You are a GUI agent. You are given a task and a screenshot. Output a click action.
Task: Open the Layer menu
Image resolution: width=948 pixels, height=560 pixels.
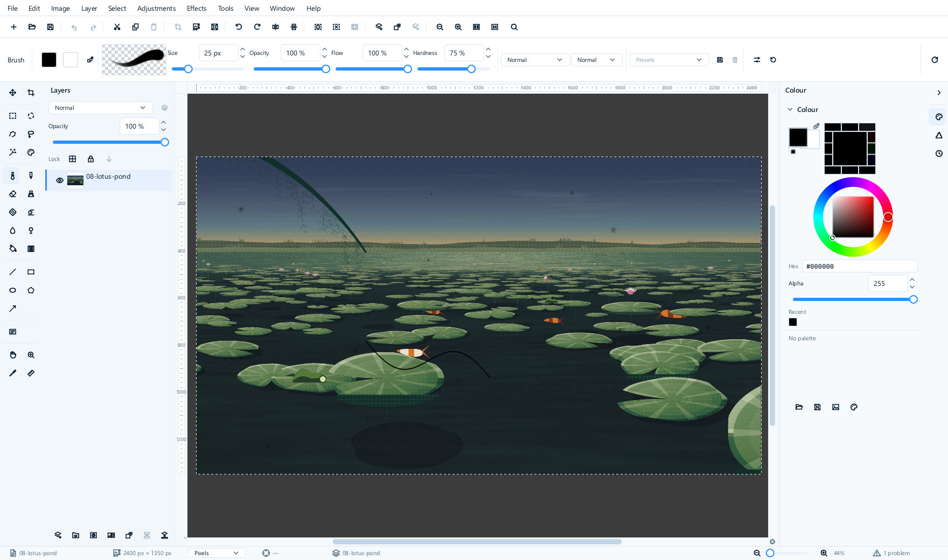pos(89,8)
